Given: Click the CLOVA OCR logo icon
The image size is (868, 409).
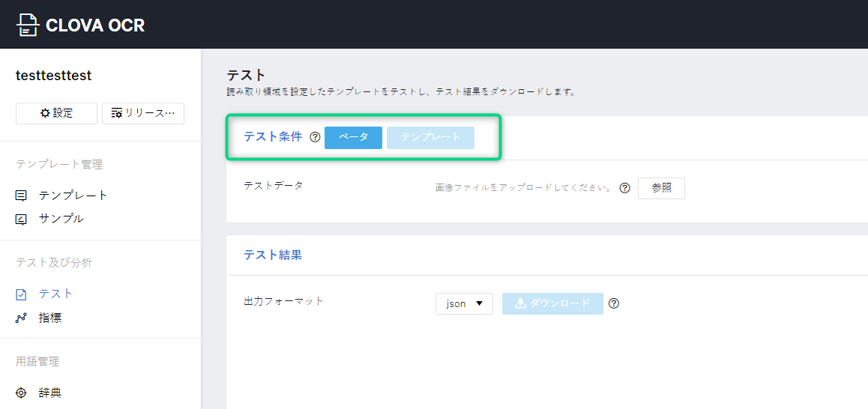Looking at the screenshot, I should (x=27, y=25).
